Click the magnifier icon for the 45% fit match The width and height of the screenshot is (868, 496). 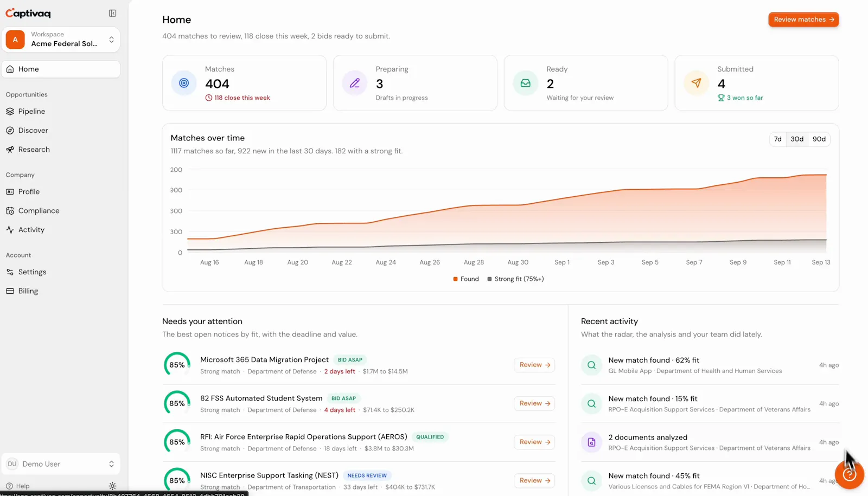coord(592,481)
